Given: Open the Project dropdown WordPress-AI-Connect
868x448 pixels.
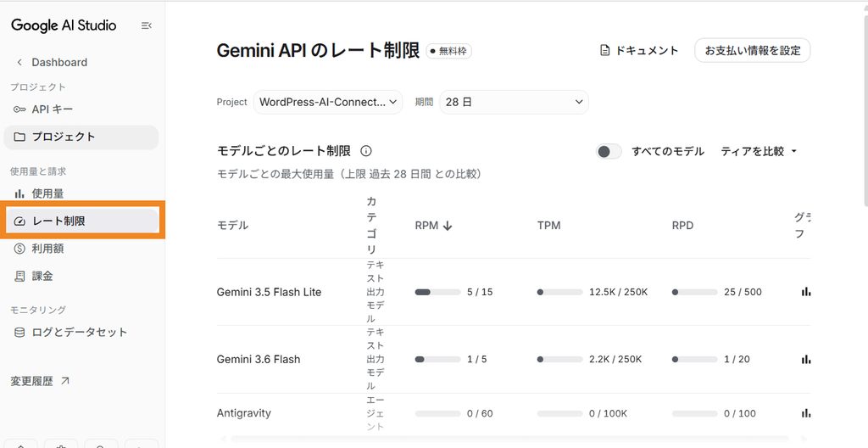Looking at the screenshot, I should pos(328,102).
